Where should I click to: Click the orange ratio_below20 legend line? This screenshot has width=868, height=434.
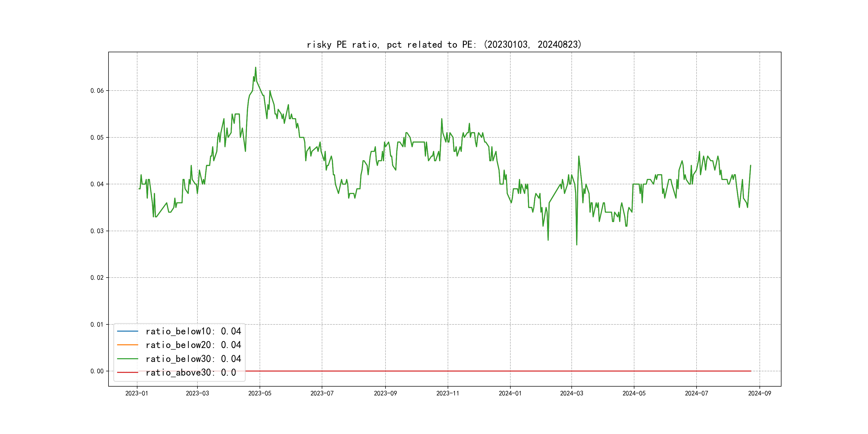[127, 345]
